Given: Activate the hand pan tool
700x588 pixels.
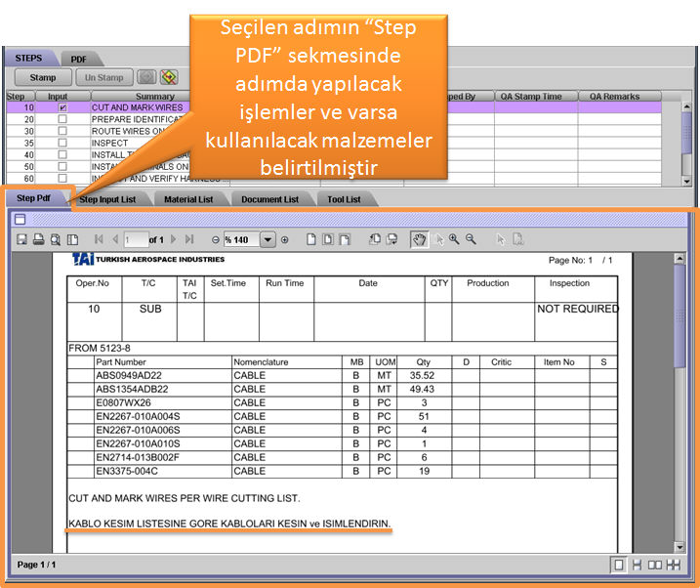Looking at the screenshot, I should click(x=419, y=239).
